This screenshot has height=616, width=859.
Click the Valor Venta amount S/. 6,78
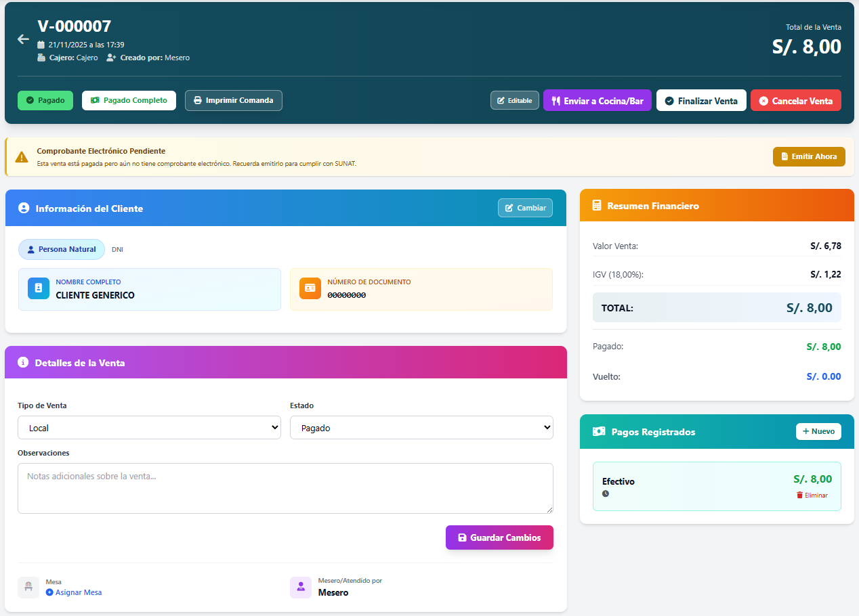[826, 246]
